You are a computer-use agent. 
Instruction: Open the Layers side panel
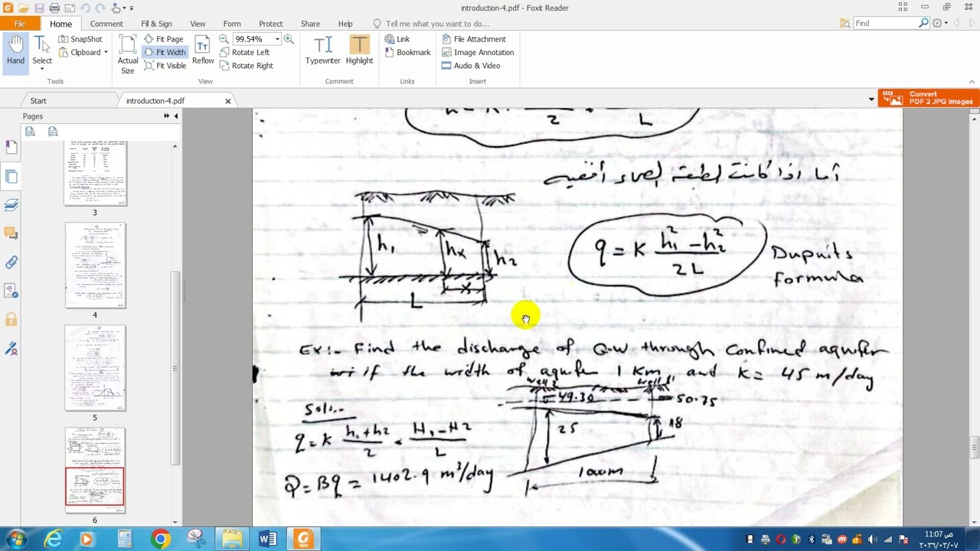coord(11,205)
